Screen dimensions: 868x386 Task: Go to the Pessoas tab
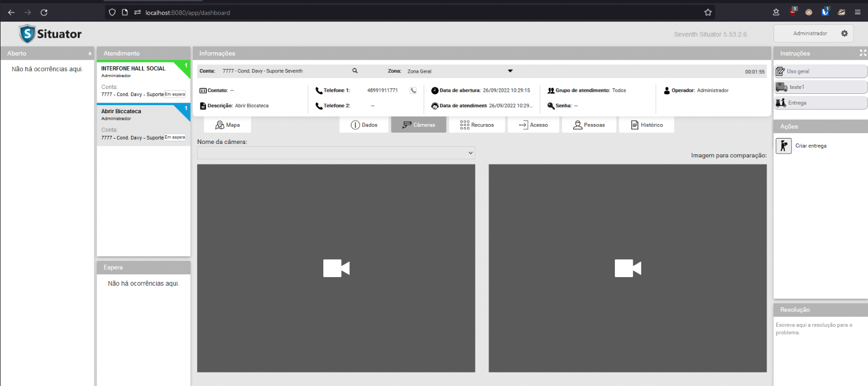click(x=588, y=125)
